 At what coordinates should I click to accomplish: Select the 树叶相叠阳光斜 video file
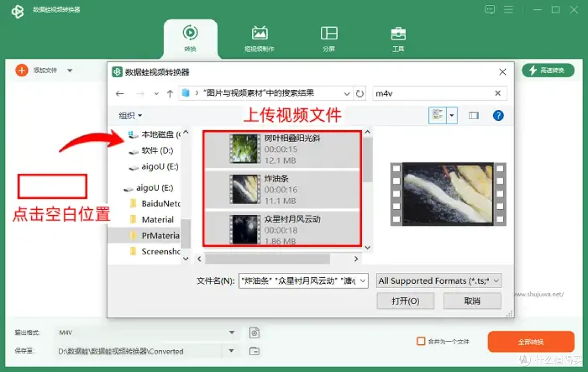click(x=282, y=149)
